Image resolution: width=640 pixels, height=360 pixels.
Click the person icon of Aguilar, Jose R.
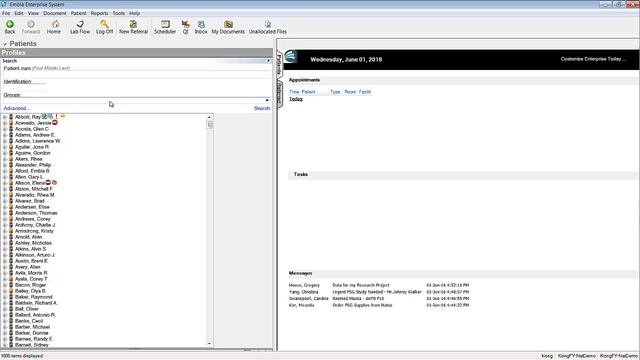point(11,147)
